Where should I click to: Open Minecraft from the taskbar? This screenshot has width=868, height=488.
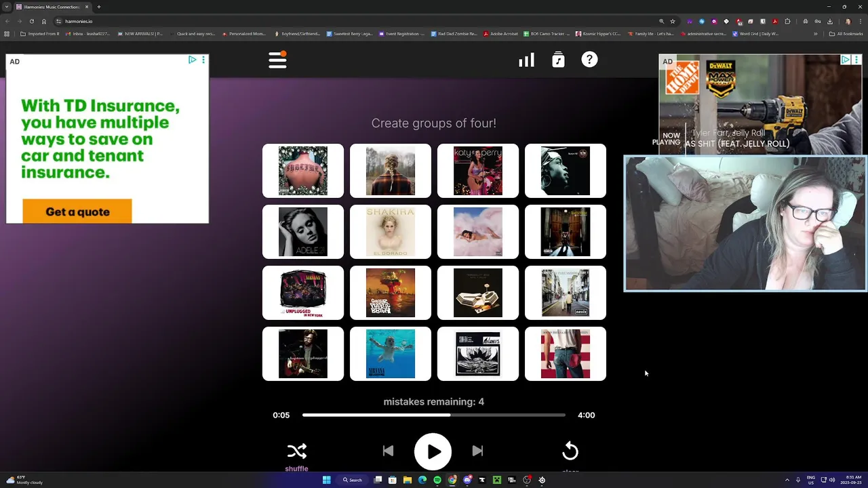(497, 480)
